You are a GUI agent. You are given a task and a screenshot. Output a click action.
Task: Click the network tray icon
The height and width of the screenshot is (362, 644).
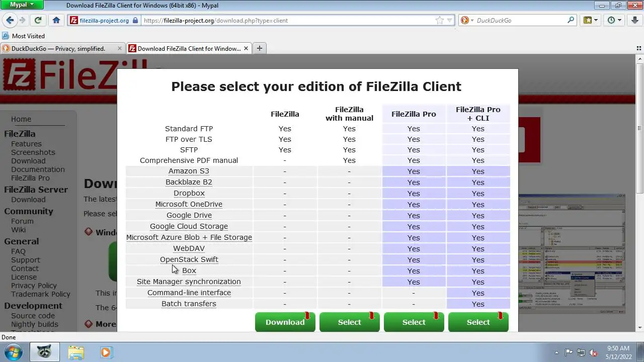coord(581,352)
